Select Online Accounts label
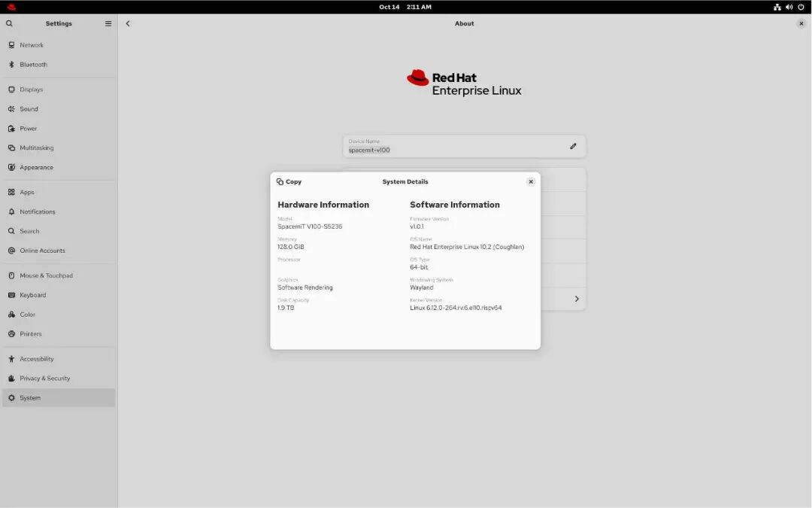This screenshot has height=508, width=812. (42, 251)
